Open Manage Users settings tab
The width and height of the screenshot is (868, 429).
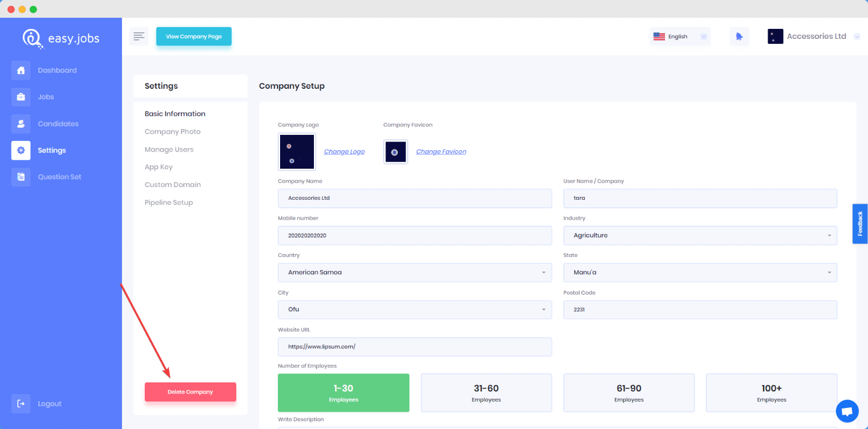169,149
